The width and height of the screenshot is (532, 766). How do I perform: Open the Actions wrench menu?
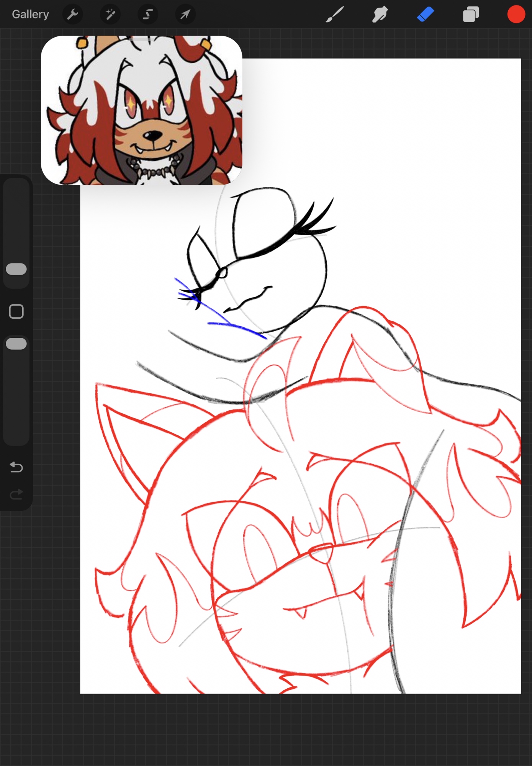[x=72, y=15]
